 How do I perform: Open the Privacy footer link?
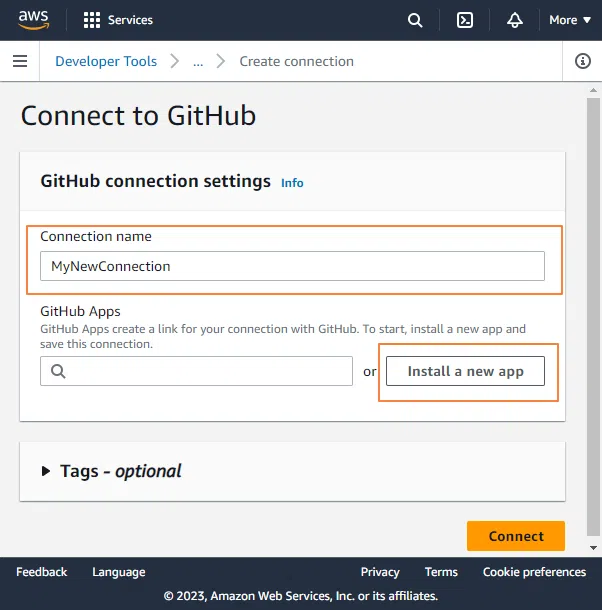(x=380, y=572)
